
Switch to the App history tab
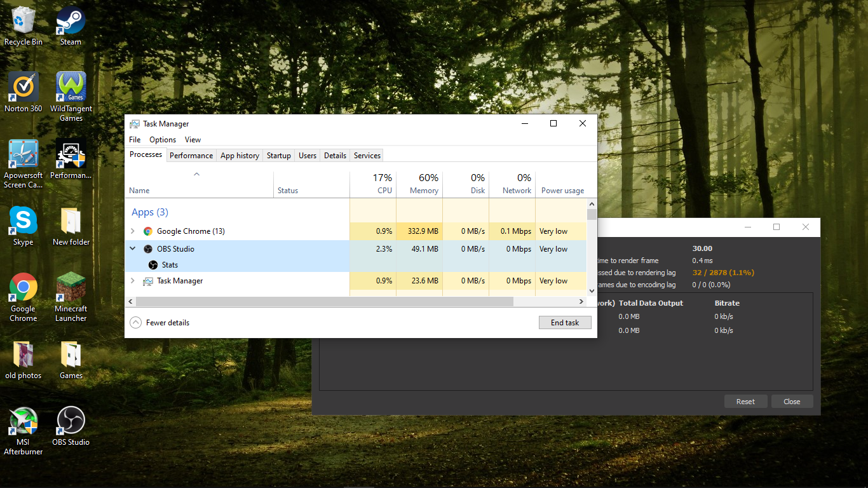point(240,156)
